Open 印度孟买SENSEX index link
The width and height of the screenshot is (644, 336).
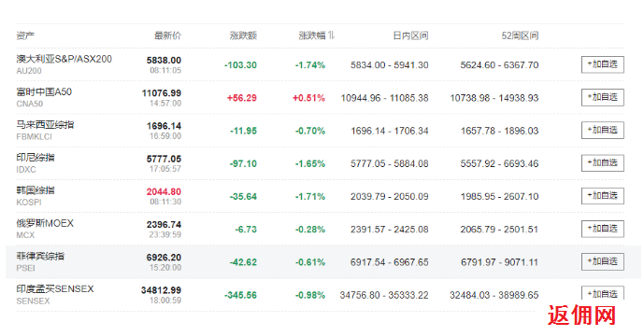pos(55,288)
